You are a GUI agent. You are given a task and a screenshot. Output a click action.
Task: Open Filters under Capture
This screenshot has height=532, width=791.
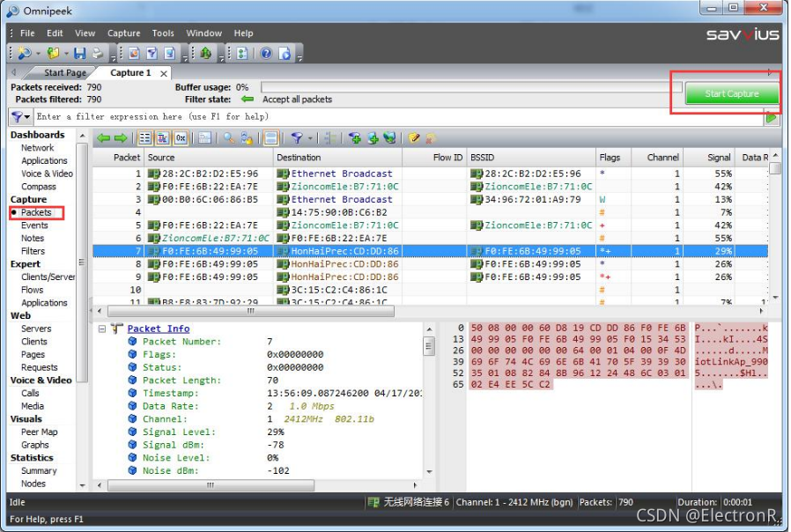(33, 251)
